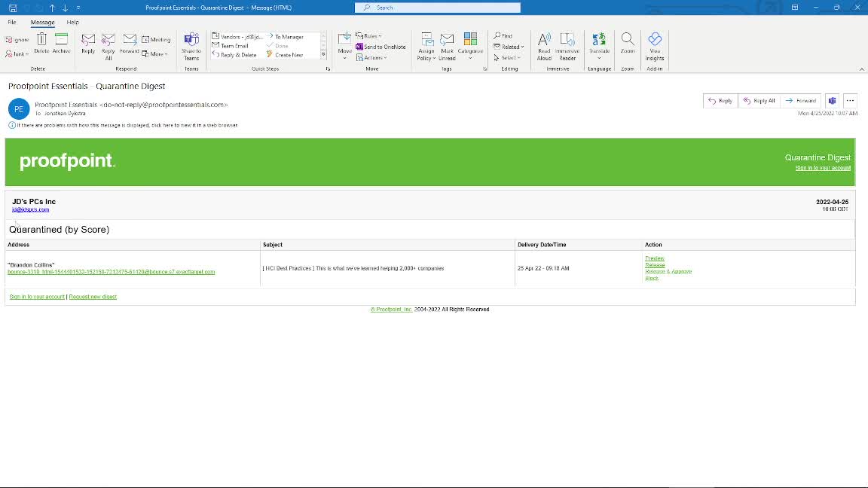Open Zoom magnifier tool
This screenshot has height=488, width=868.
628,43
